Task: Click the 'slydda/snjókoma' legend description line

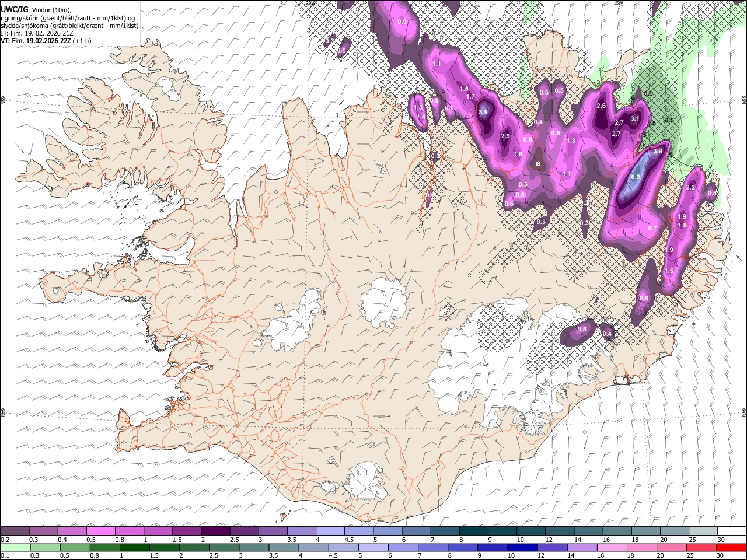Action: pos(69,26)
